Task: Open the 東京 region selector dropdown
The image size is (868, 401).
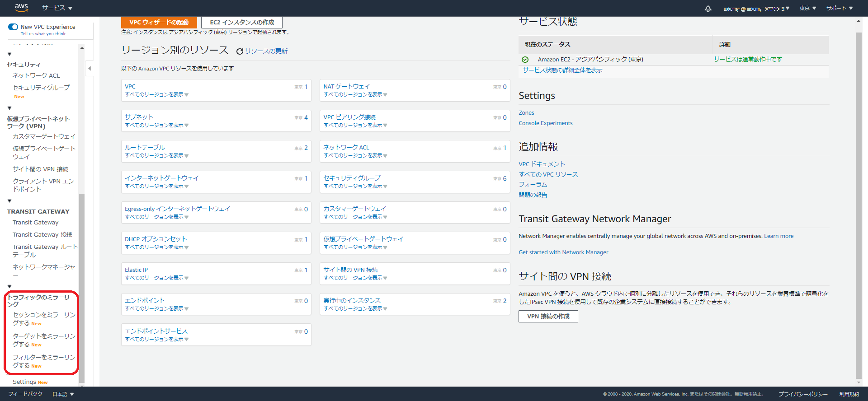Action: (807, 8)
